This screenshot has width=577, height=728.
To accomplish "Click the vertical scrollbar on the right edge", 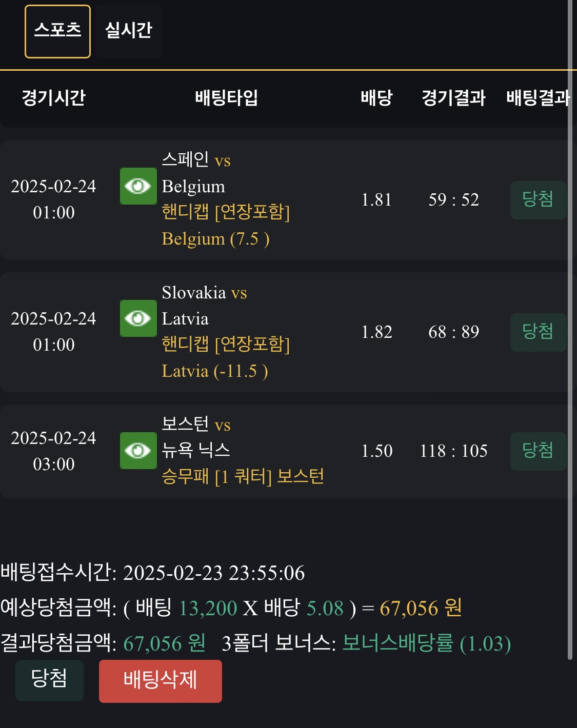I will [570, 328].
